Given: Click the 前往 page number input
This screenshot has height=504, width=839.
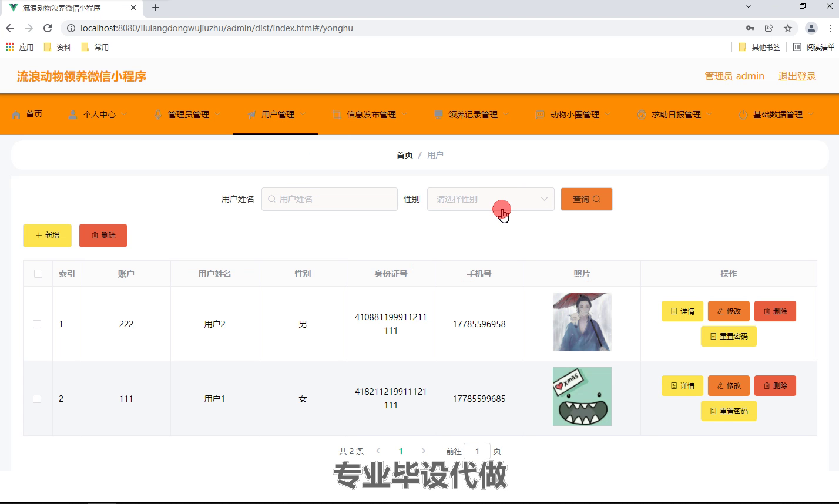Looking at the screenshot, I should (477, 451).
